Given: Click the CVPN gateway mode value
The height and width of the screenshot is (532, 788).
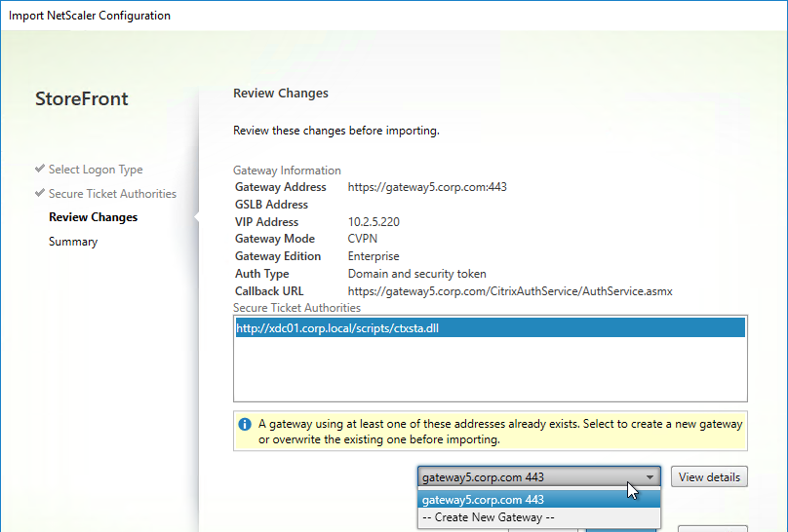Looking at the screenshot, I should click(x=363, y=239).
